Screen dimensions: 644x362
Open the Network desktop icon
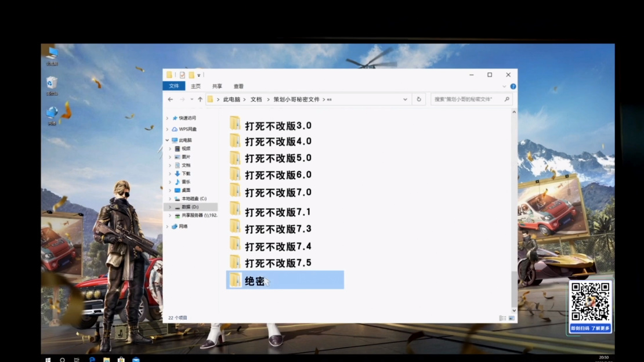pos(52,116)
